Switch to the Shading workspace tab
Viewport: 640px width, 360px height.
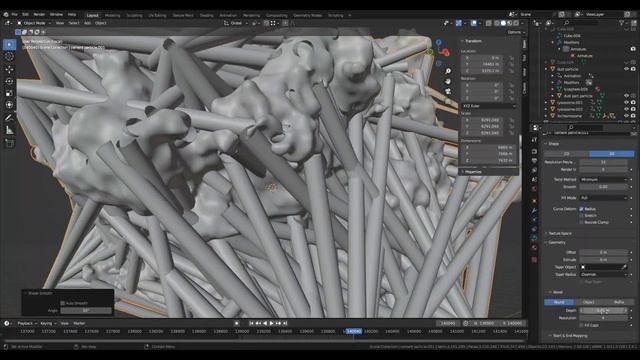[207, 16]
